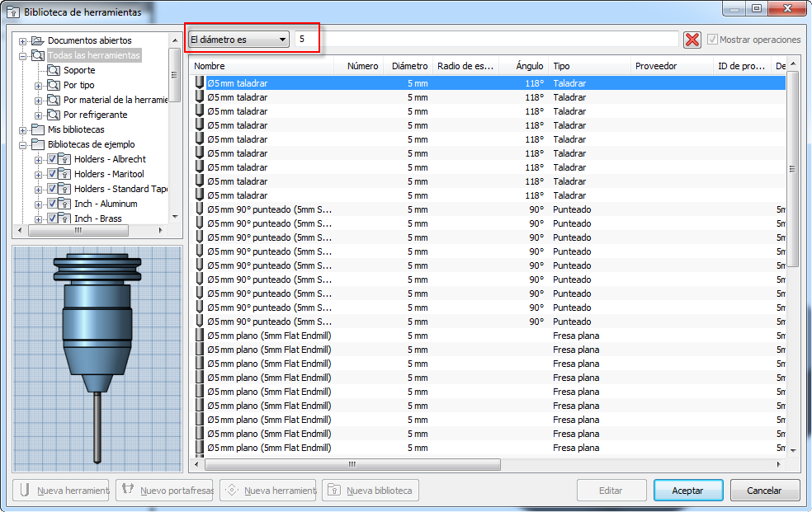
Task: Sort the list by the Nombre column header
Action: [x=261, y=66]
